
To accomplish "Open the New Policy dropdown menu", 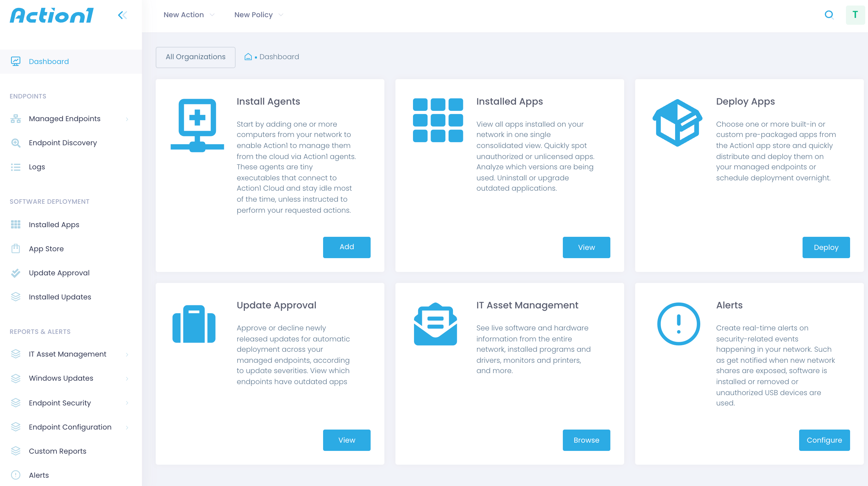I will [257, 14].
